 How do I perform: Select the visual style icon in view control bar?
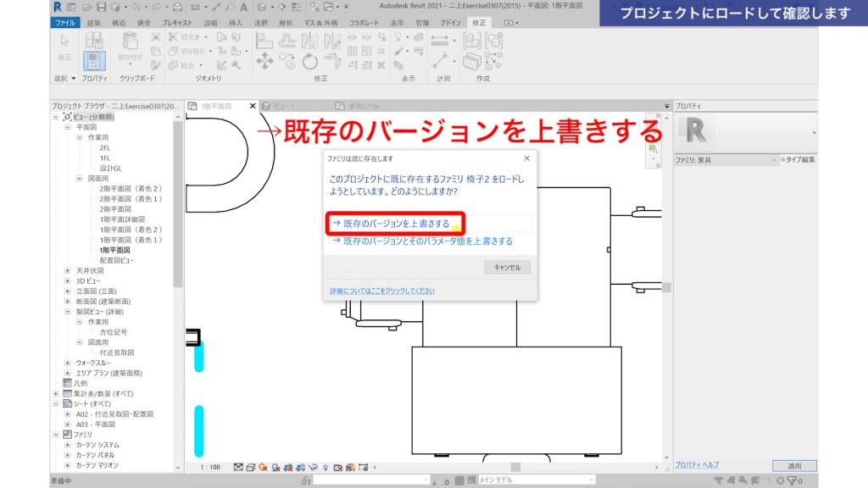[250, 466]
